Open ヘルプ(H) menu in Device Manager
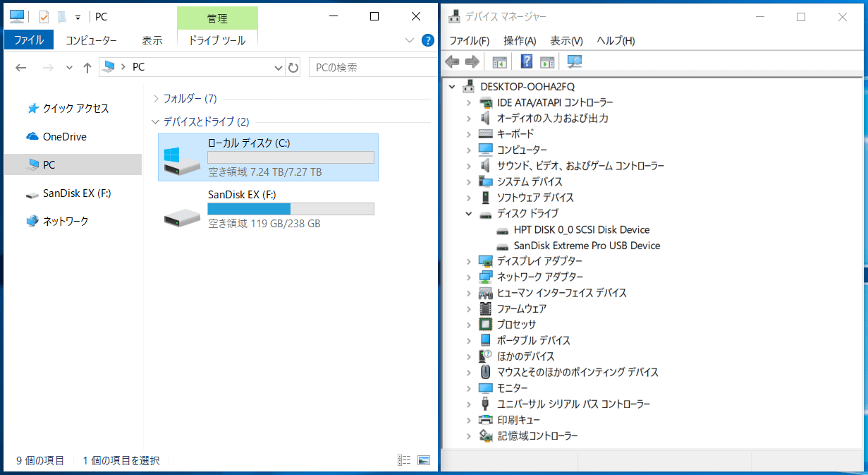The height and width of the screenshot is (475, 868). (x=616, y=40)
